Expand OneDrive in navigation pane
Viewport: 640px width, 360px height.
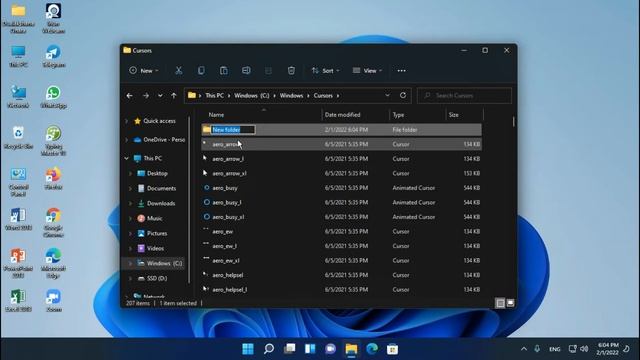(127, 140)
